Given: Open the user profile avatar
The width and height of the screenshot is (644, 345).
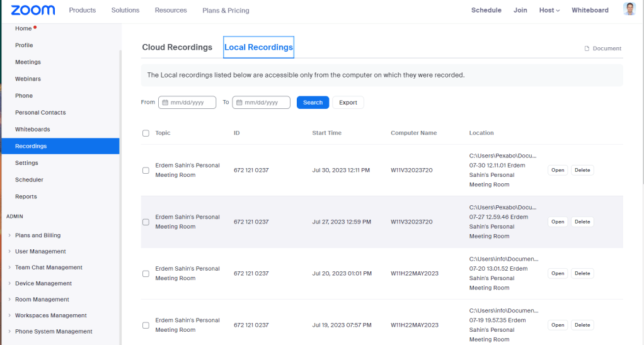Looking at the screenshot, I should pos(630,9).
